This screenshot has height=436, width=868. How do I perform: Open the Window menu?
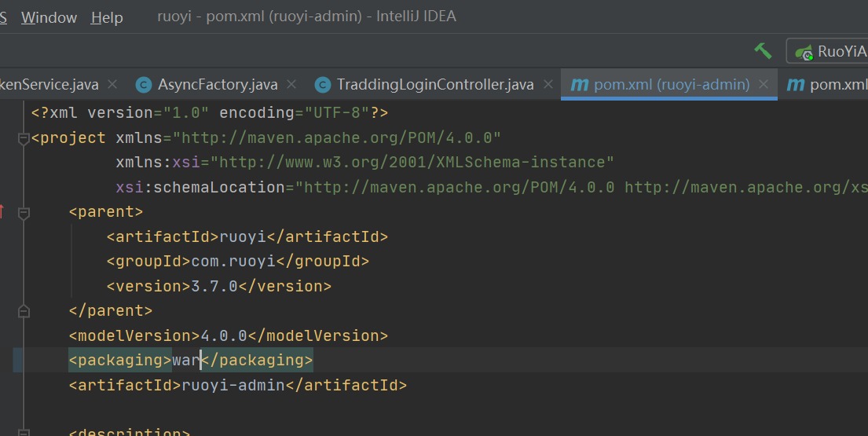(x=49, y=18)
